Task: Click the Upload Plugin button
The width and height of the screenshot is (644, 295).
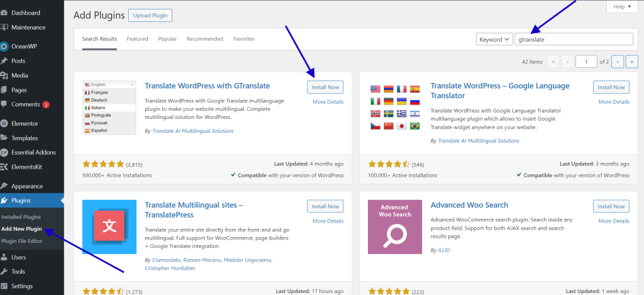Action: tap(150, 16)
